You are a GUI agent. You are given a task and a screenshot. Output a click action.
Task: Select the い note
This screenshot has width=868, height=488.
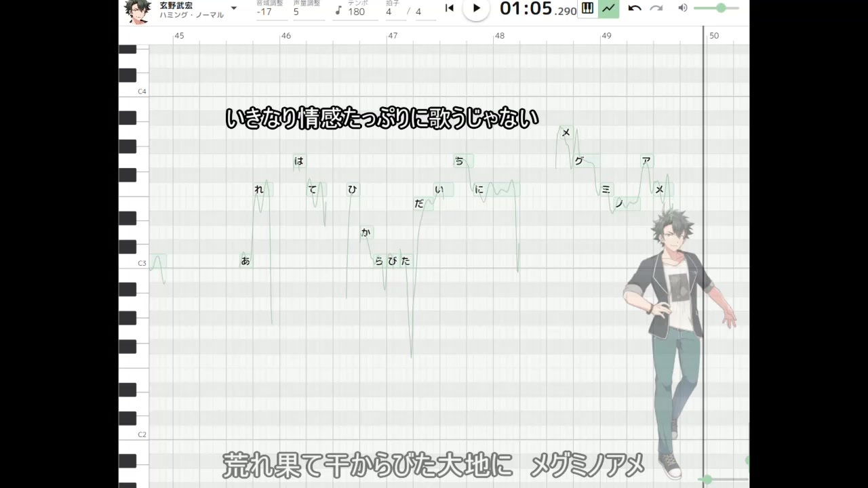click(443, 190)
